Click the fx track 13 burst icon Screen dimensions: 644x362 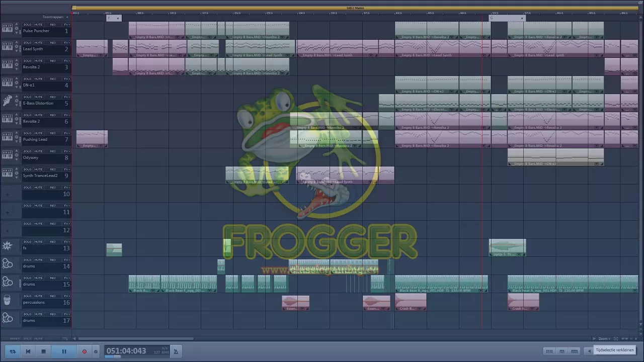7,246
